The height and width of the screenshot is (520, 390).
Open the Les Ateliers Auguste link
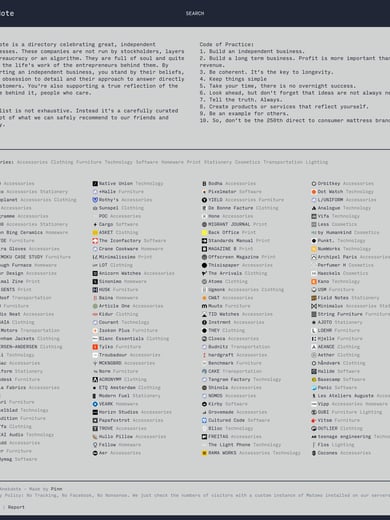(345, 396)
